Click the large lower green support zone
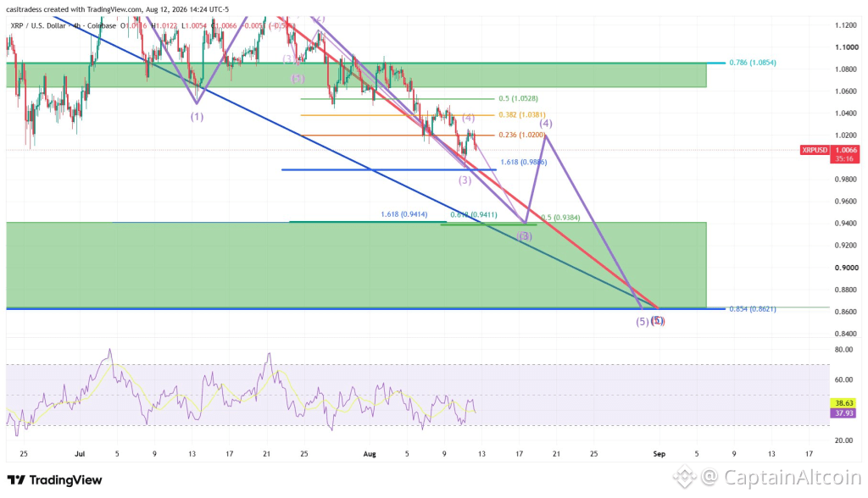The width and height of the screenshot is (868, 498). [357, 265]
